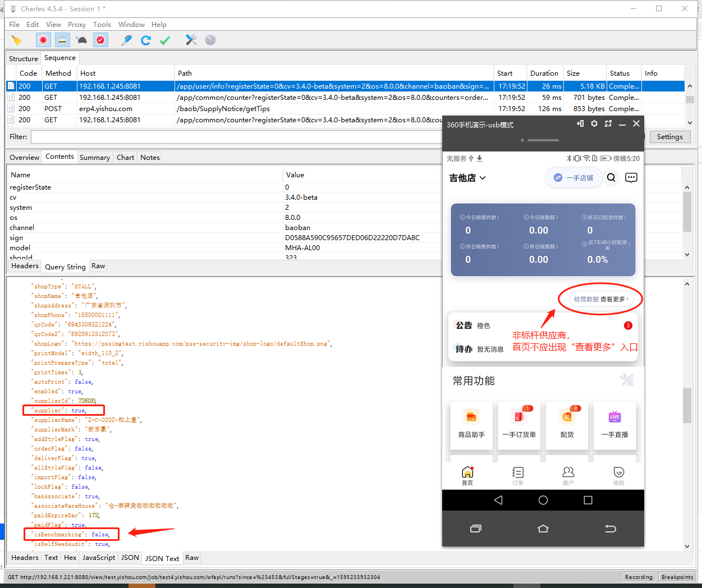Click the Filter input field

click(236, 137)
